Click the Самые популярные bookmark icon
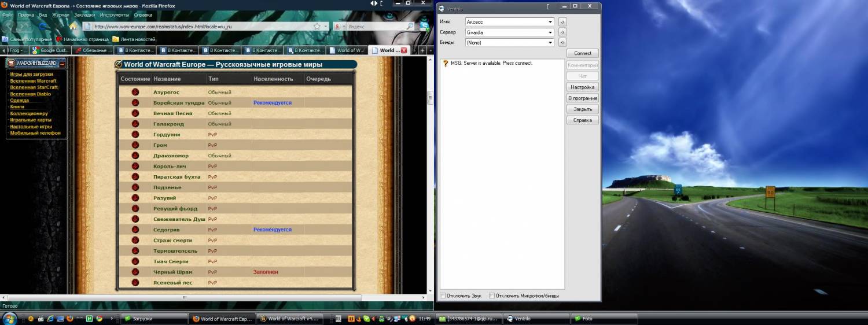This screenshot has height=325, width=868. tap(5, 39)
